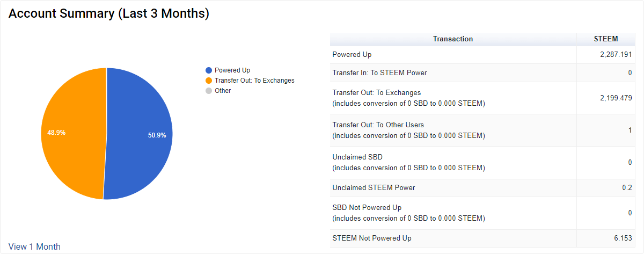644x254 pixels.
Task: Click the View 1 Month link
Action: click(x=34, y=247)
